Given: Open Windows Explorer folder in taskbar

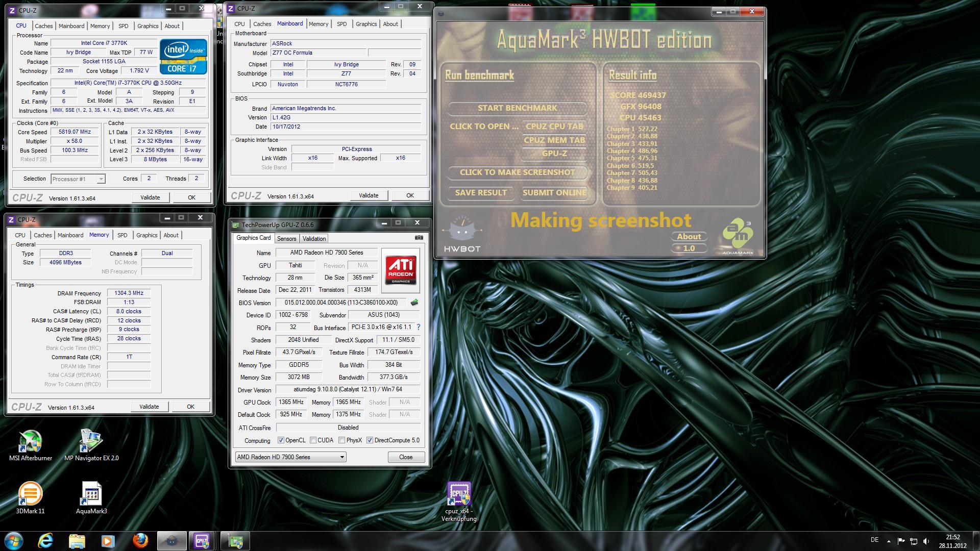Looking at the screenshot, I should pos(77,541).
